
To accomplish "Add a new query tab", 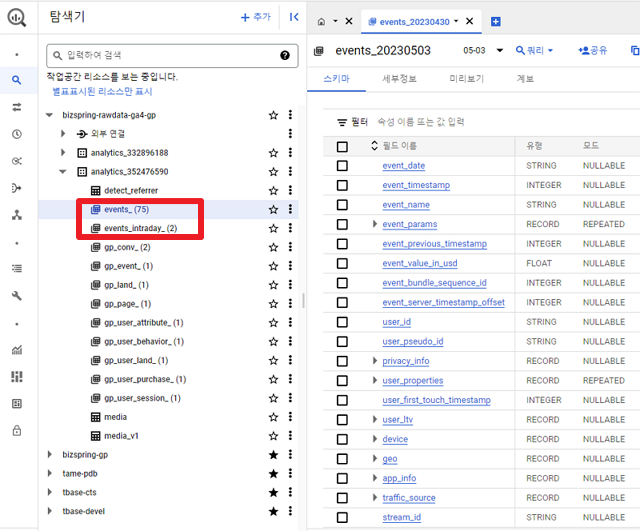I will tap(496, 22).
